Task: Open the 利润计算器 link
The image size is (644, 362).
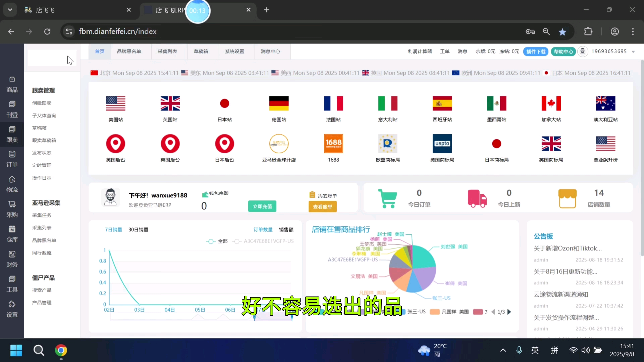Action: point(420,51)
